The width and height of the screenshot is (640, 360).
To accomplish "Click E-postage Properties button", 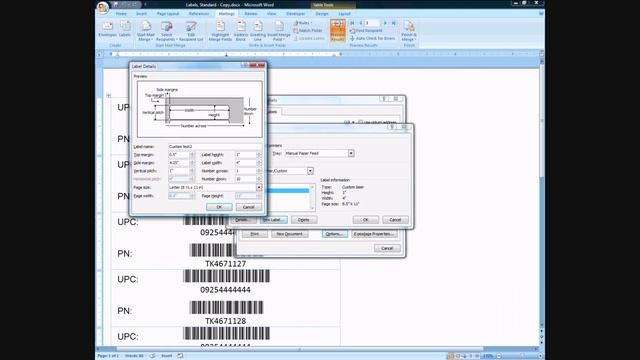I will (x=374, y=234).
